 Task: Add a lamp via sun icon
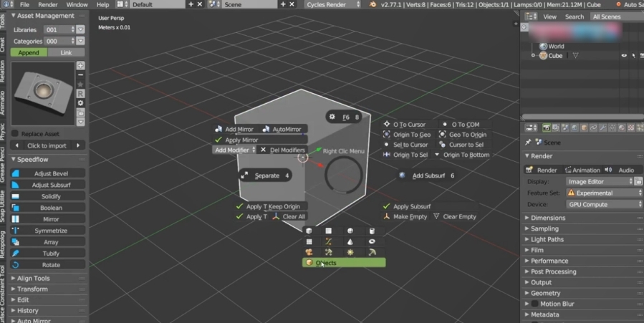pos(350,252)
